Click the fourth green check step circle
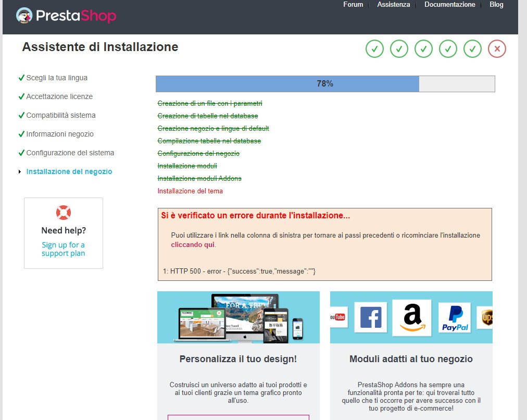The width and height of the screenshot is (527, 420). tap(448, 49)
